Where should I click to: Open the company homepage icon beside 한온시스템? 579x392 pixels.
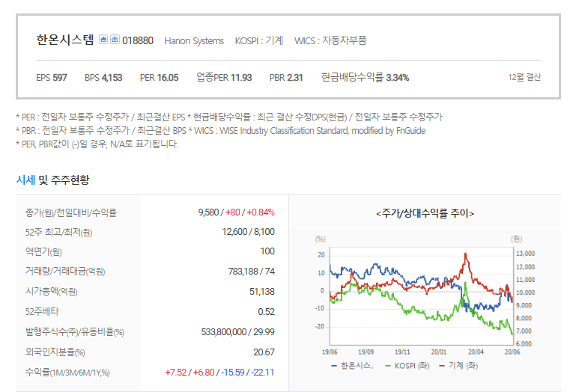pyautogui.click(x=103, y=40)
